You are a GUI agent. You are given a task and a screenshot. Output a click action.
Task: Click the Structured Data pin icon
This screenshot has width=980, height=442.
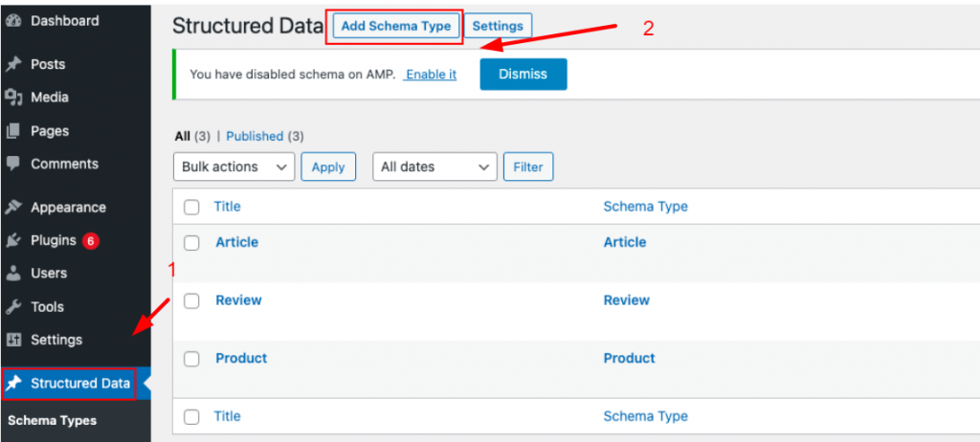click(x=13, y=384)
